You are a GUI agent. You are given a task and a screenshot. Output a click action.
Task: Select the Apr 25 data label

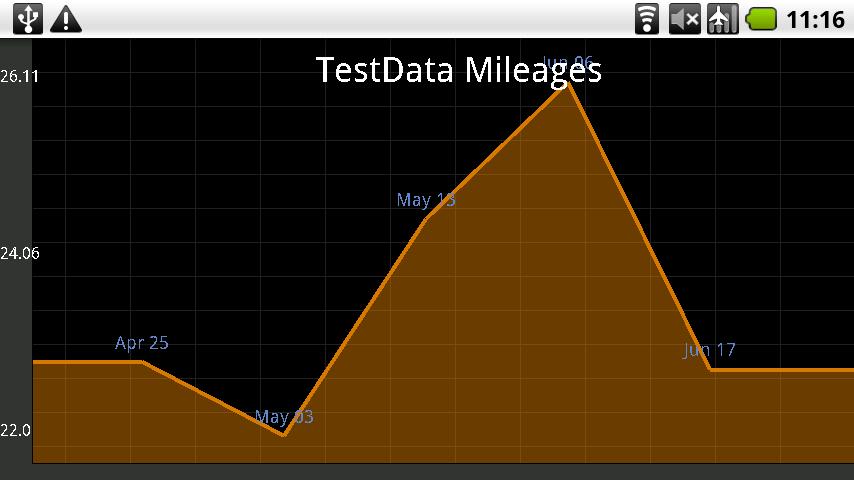(x=142, y=343)
